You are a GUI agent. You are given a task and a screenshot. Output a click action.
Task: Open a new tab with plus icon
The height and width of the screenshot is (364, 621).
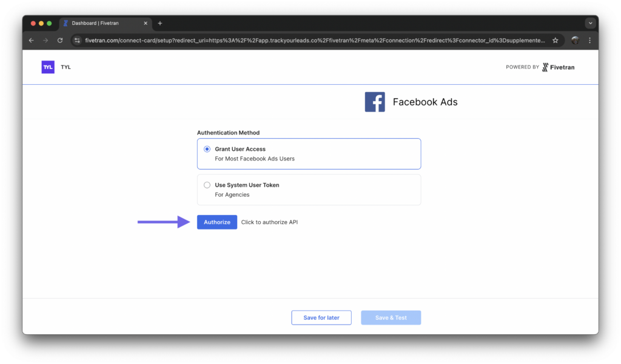(x=160, y=24)
